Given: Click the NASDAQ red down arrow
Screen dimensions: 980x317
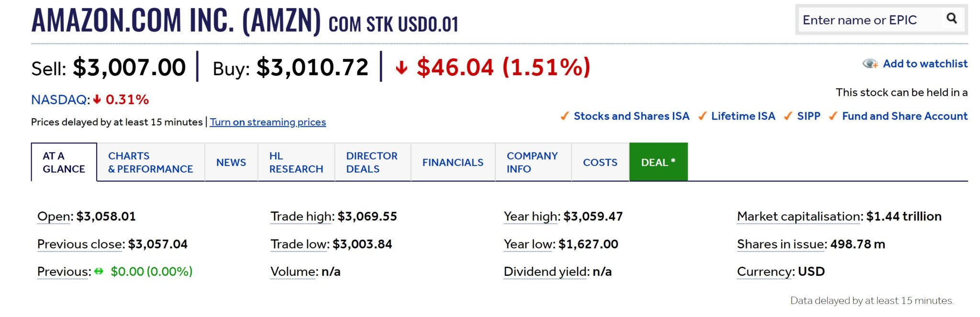Looking at the screenshot, I should tap(97, 99).
